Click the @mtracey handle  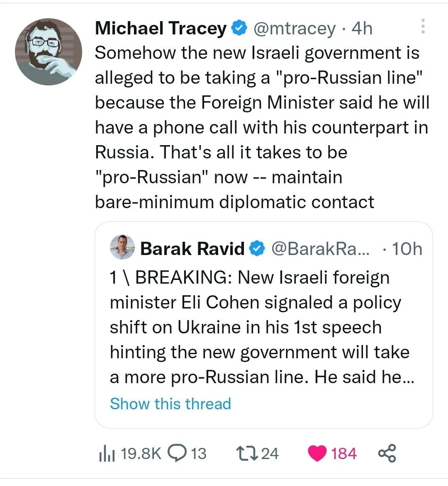(294, 28)
